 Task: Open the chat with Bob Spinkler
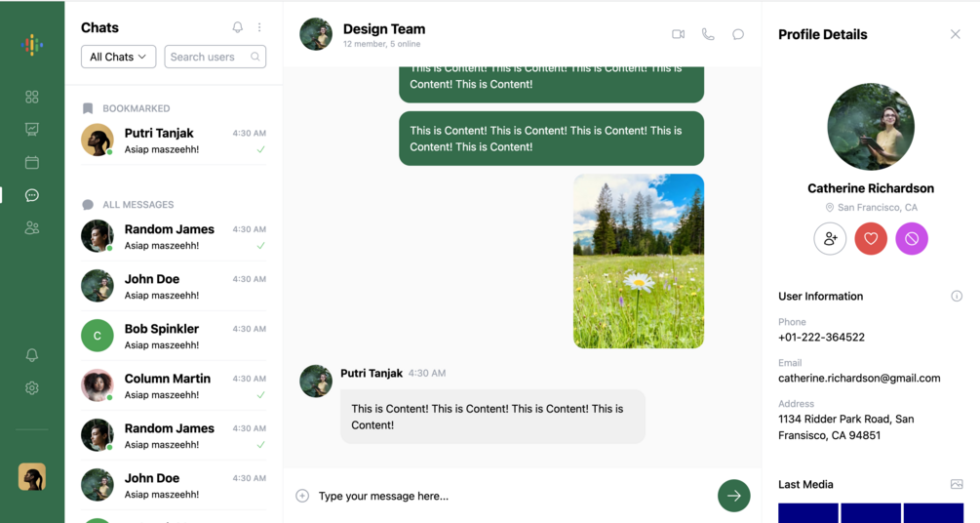174,336
